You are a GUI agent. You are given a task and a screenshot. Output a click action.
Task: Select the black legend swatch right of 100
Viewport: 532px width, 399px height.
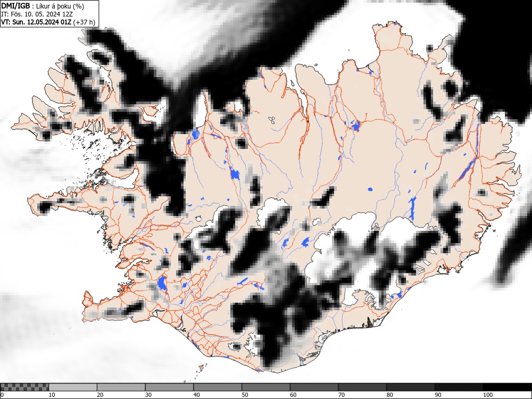[507, 387]
